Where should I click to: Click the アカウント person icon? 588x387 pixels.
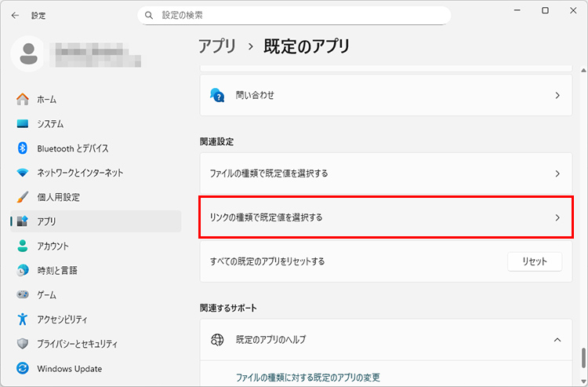(x=23, y=246)
